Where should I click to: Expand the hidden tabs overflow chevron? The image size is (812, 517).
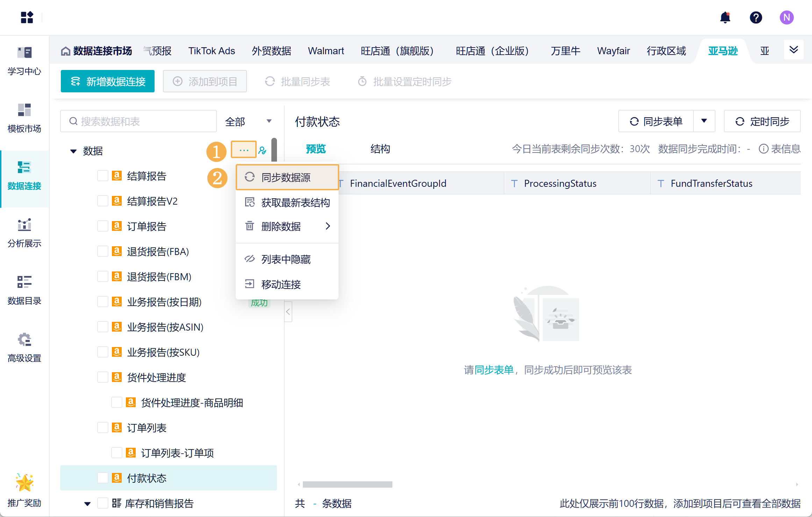(793, 50)
